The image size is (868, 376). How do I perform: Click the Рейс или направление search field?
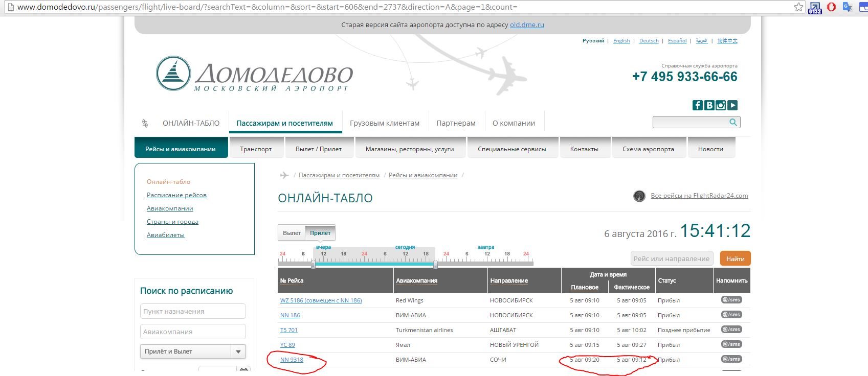[x=672, y=258]
